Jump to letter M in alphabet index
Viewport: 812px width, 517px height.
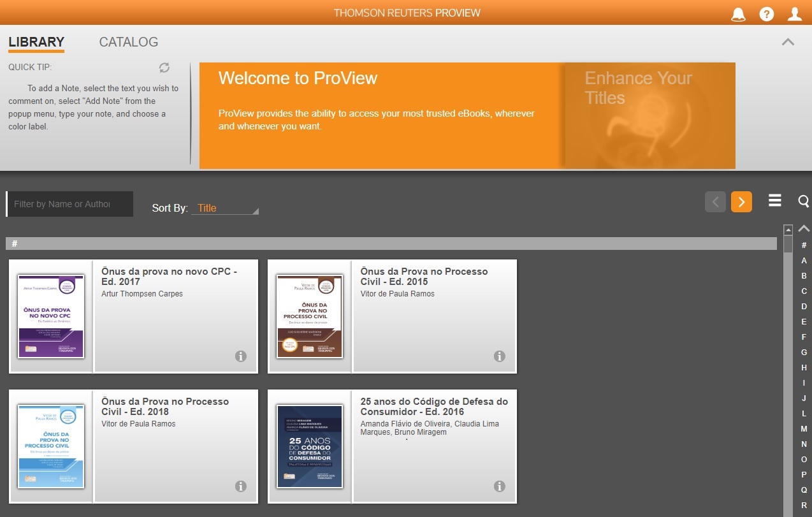click(804, 429)
